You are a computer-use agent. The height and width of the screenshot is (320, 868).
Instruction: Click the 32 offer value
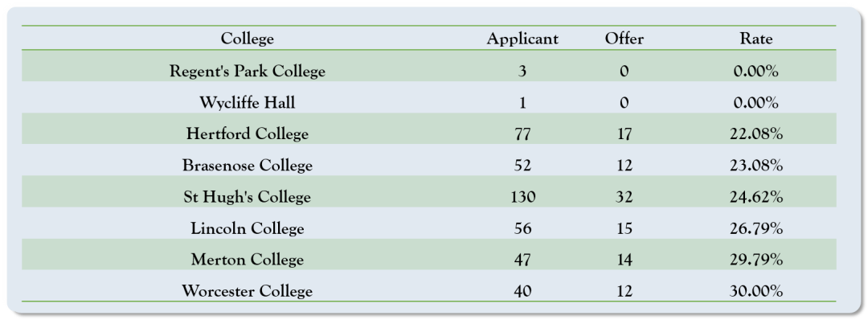(x=624, y=197)
